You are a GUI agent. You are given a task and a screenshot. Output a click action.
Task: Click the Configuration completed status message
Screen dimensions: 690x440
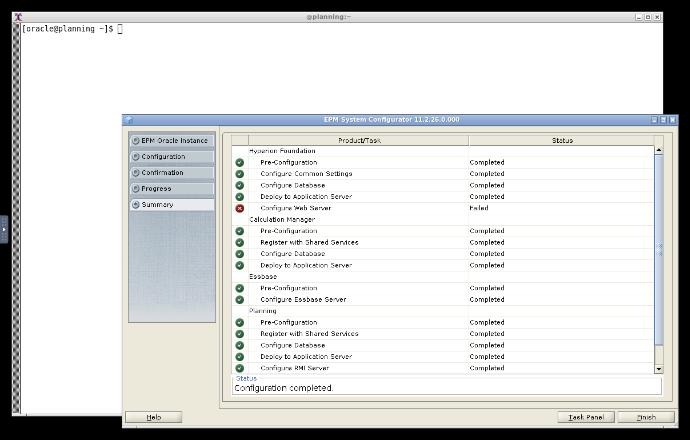tap(284, 388)
